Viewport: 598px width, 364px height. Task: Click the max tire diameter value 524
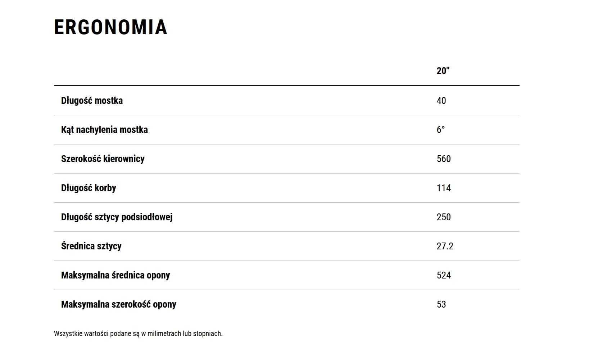(x=443, y=275)
